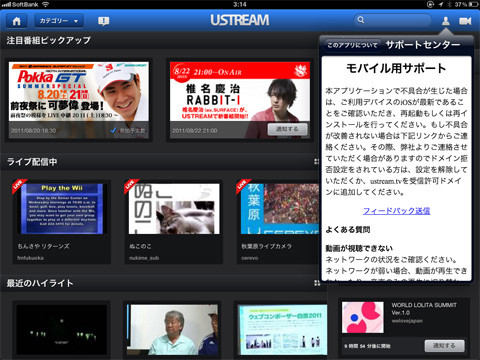Go back to このアプリについて
The height and width of the screenshot is (360, 480).
coord(351,45)
